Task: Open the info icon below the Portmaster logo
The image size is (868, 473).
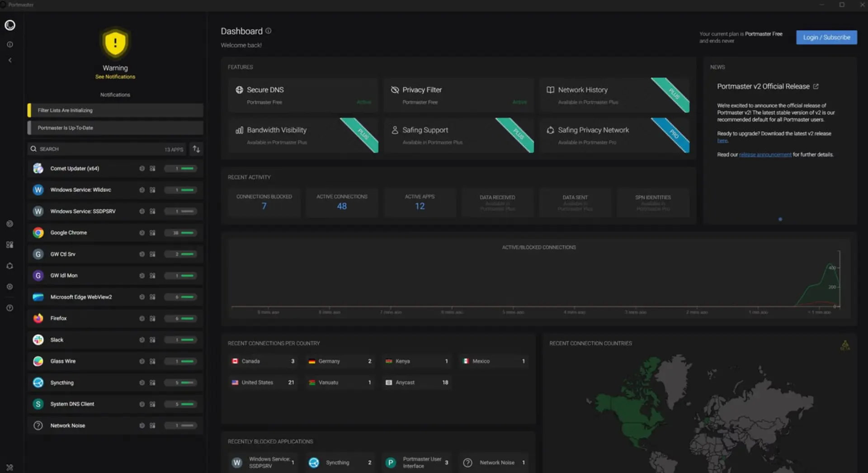Action: [10, 44]
